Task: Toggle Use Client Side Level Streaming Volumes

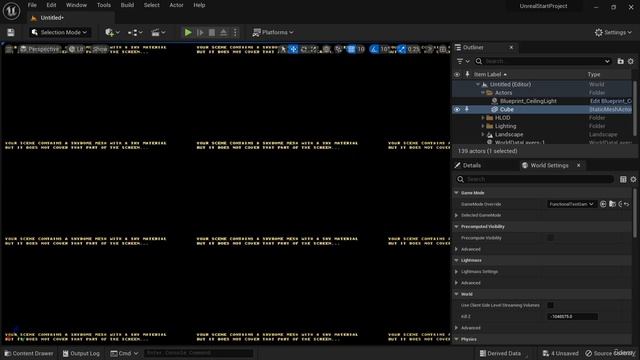Action: coord(550,305)
